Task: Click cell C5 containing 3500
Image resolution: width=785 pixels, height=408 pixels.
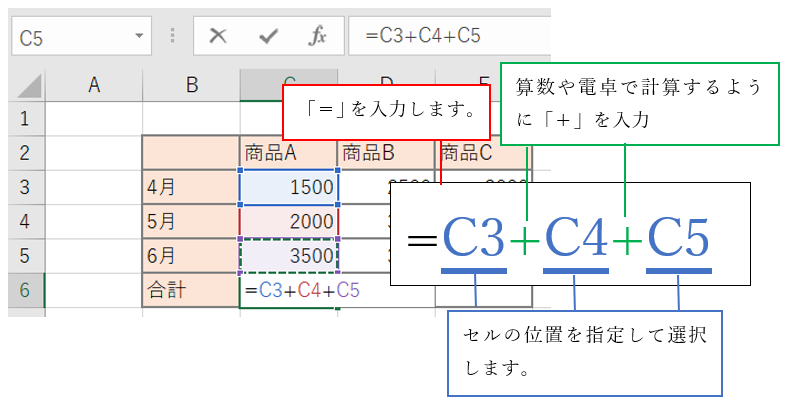Action: point(290,255)
